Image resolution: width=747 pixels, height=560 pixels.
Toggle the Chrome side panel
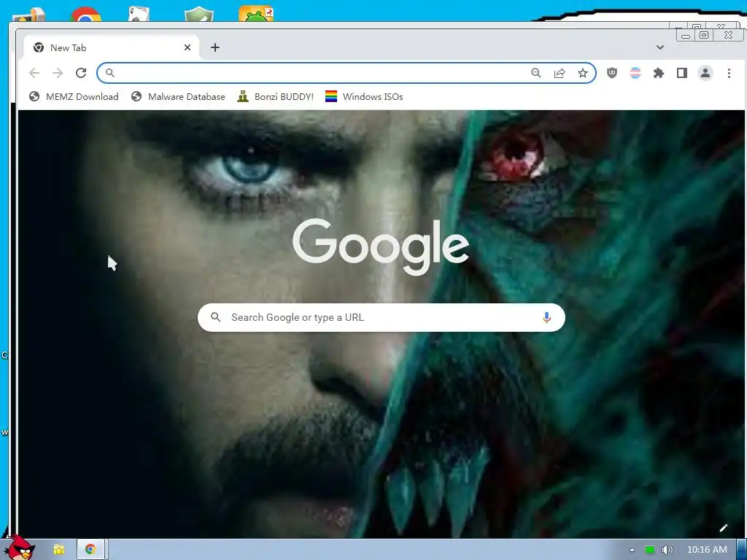[682, 73]
